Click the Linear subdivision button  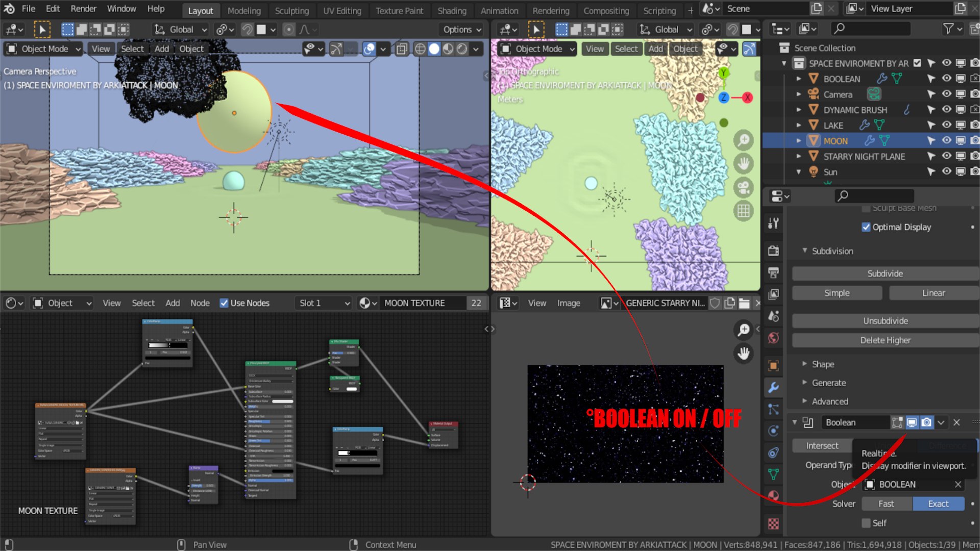(934, 293)
